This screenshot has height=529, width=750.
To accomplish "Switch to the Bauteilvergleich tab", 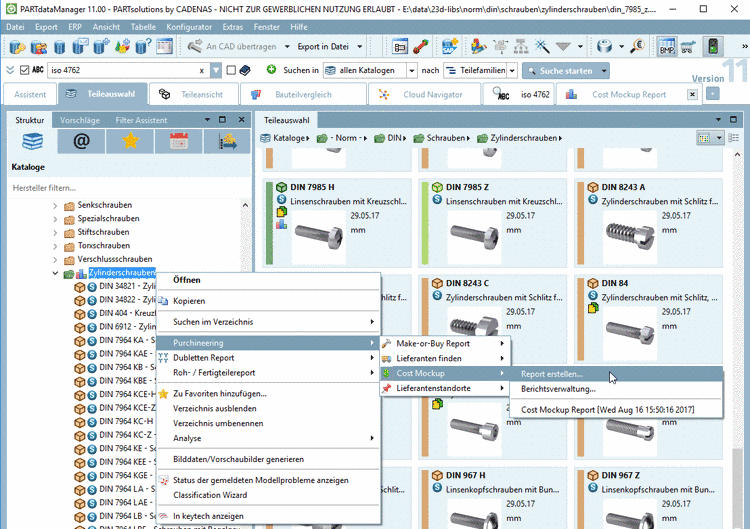I will [304, 94].
